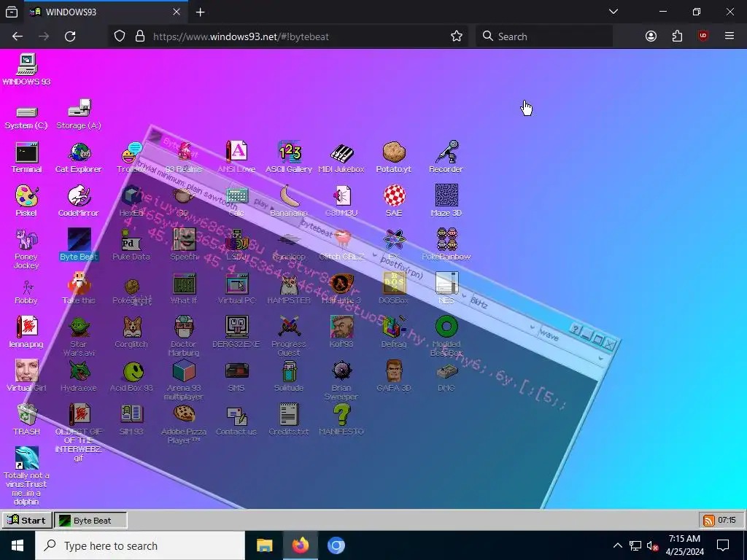Open Credits.txt file icon
This screenshot has height=560, width=747.
pyautogui.click(x=289, y=414)
